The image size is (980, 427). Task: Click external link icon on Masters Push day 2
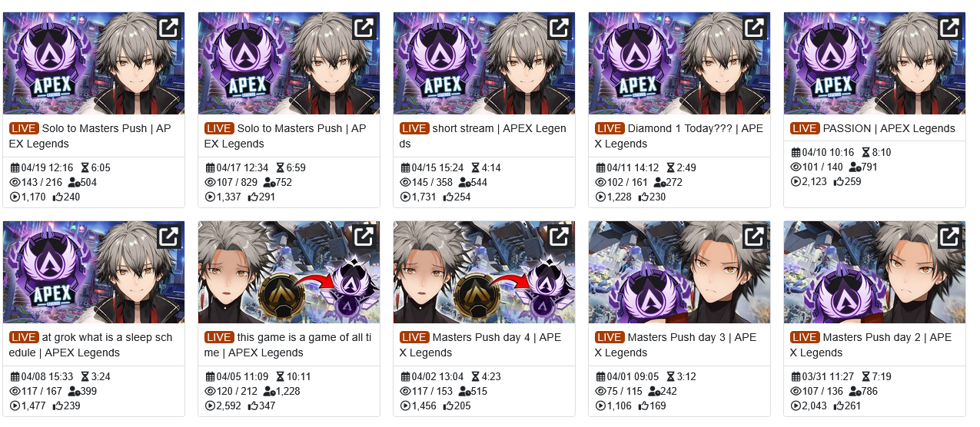point(949,237)
